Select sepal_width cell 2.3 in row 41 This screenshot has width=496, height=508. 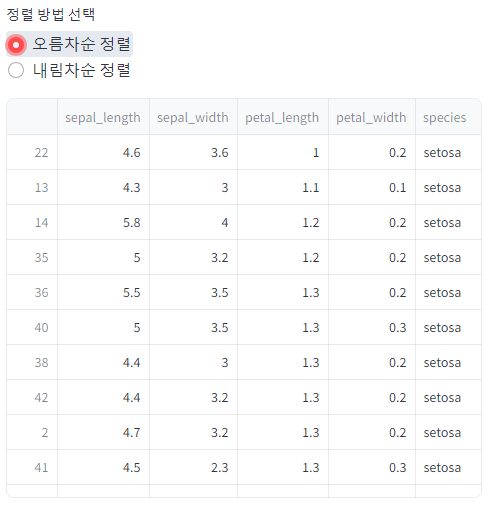193,467
